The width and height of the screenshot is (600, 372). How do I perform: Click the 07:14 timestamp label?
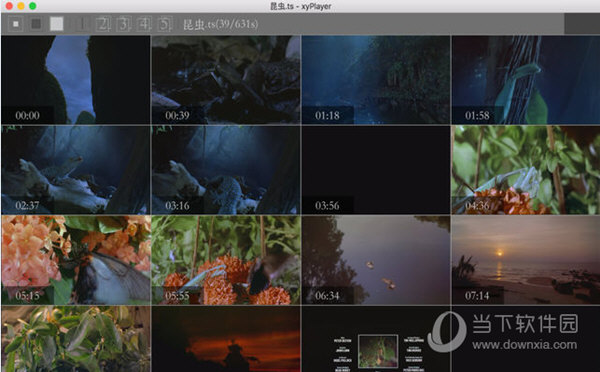(x=477, y=295)
